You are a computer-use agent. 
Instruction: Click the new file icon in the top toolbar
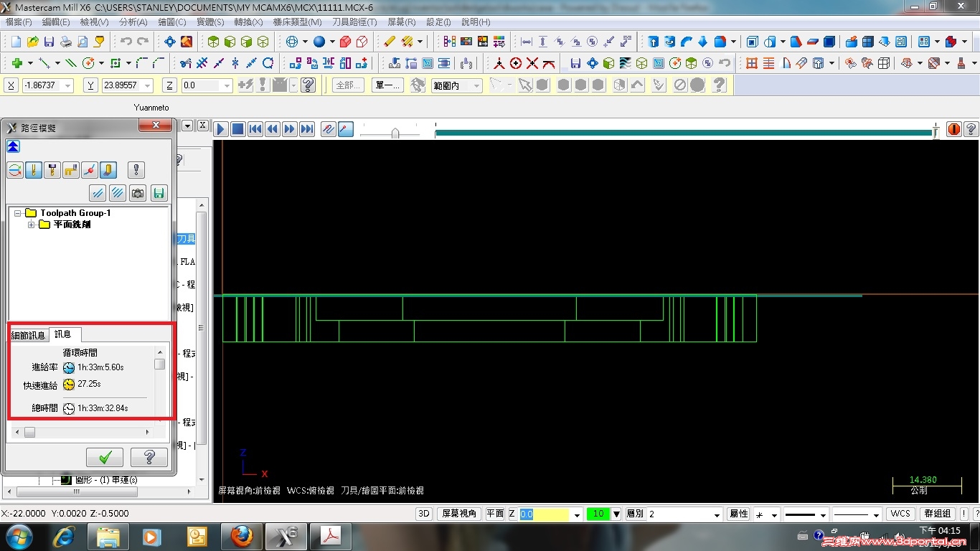click(16, 42)
